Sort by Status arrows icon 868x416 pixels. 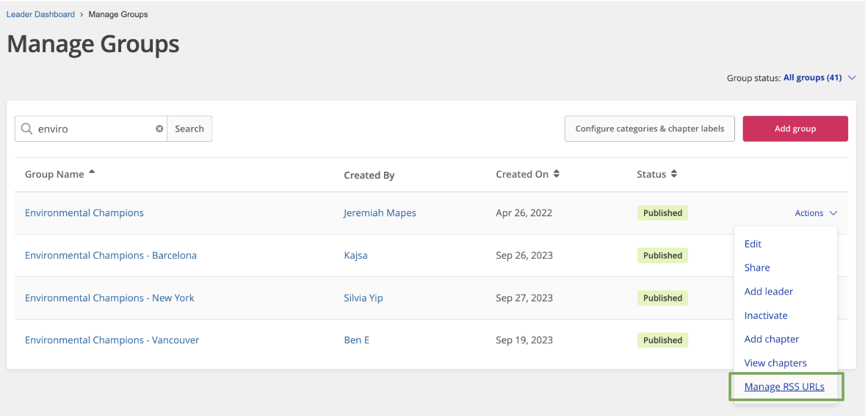click(673, 174)
